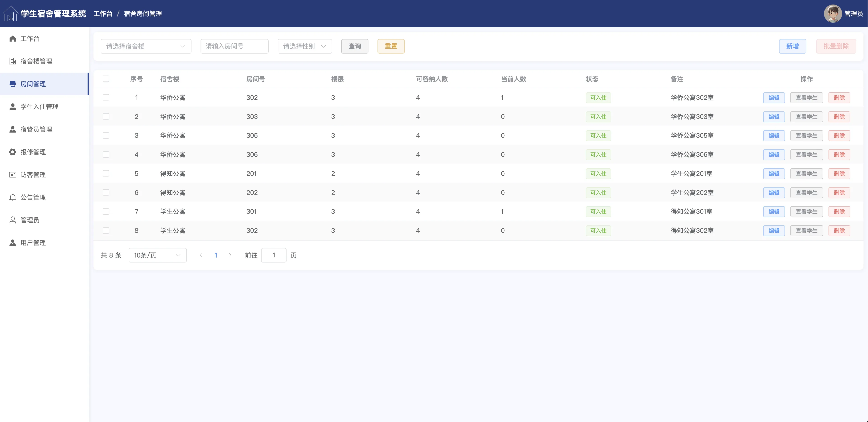Click the house logo icon in header
Viewport: 868px width, 422px height.
10,13
